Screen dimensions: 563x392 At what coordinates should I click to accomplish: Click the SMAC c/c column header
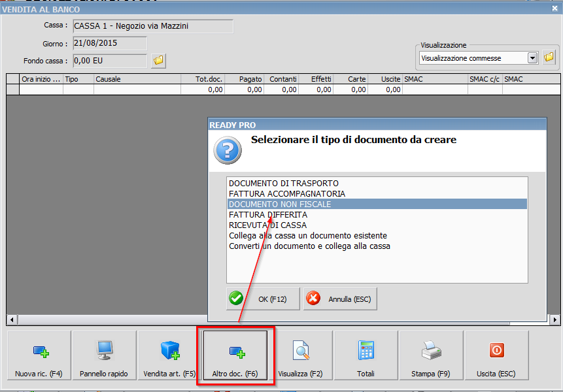pos(485,79)
